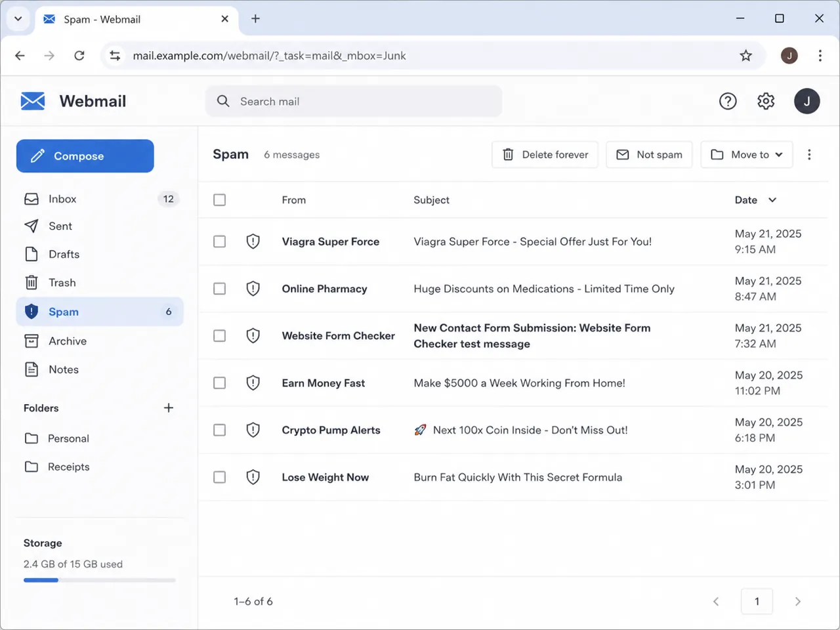Go to previous page of messages
Viewport: 840px width, 630px height.
(716, 601)
